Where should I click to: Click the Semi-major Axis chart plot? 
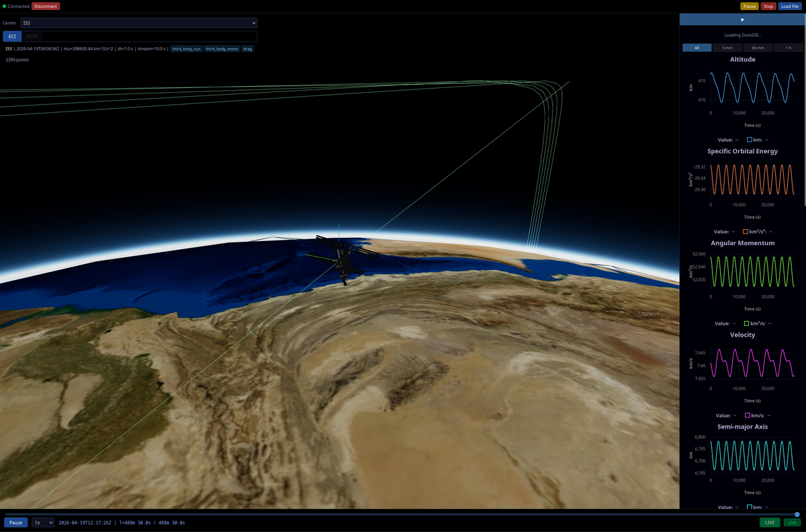(752, 455)
